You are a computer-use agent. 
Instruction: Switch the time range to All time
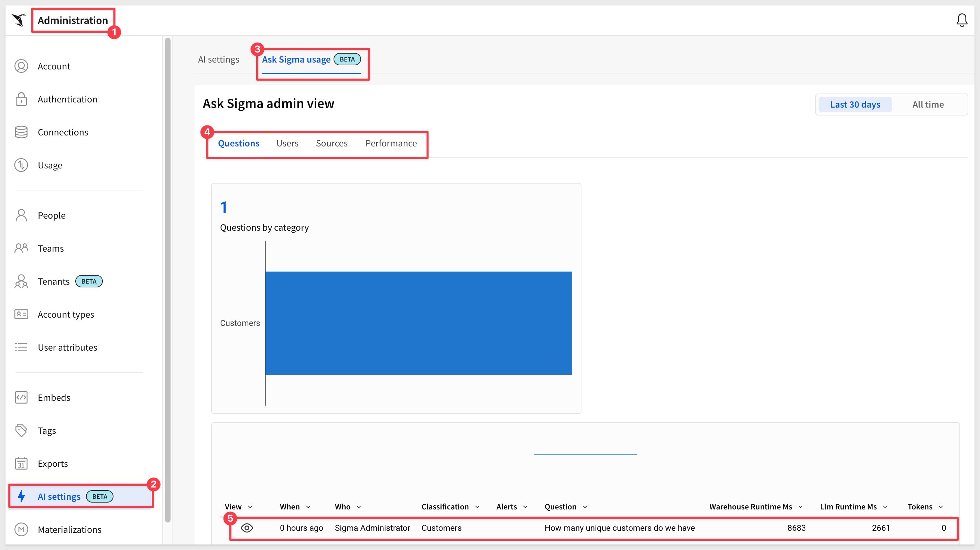click(928, 104)
